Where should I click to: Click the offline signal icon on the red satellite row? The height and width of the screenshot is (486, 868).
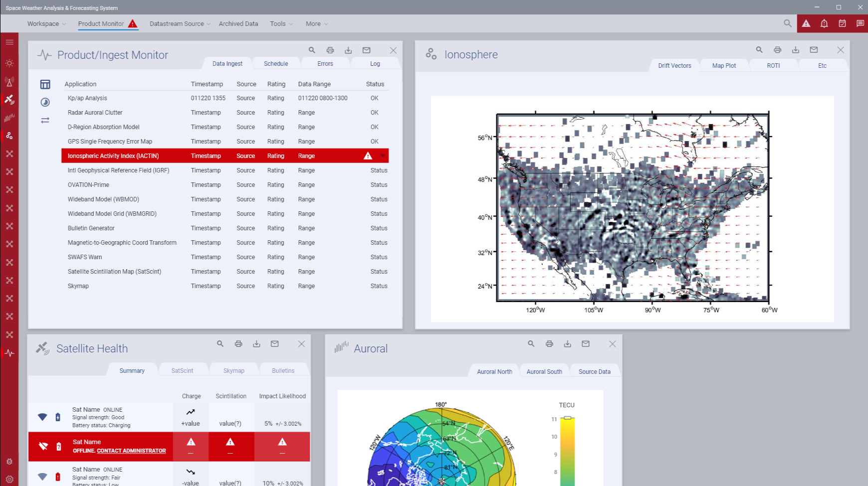pos(43,446)
